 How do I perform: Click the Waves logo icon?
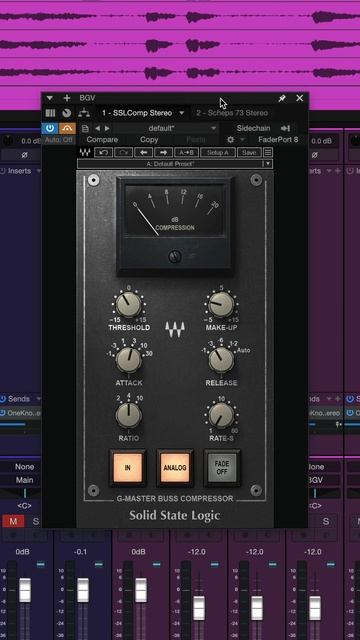(x=85, y=152)
